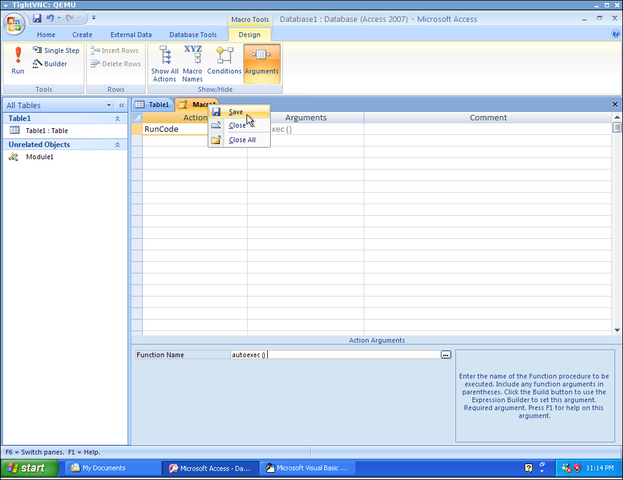Toggle the Macro Names column
This screenshot has width=623, height=480.
tap(193, 64)
